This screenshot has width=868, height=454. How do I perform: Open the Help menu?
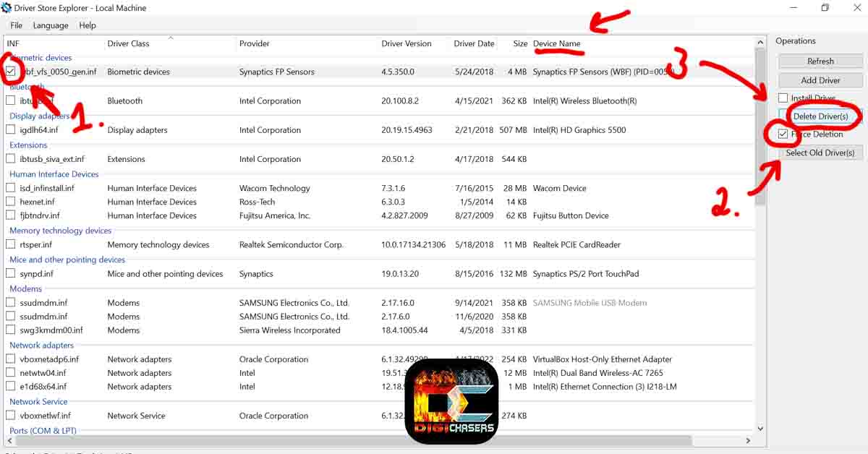point(88,25)
